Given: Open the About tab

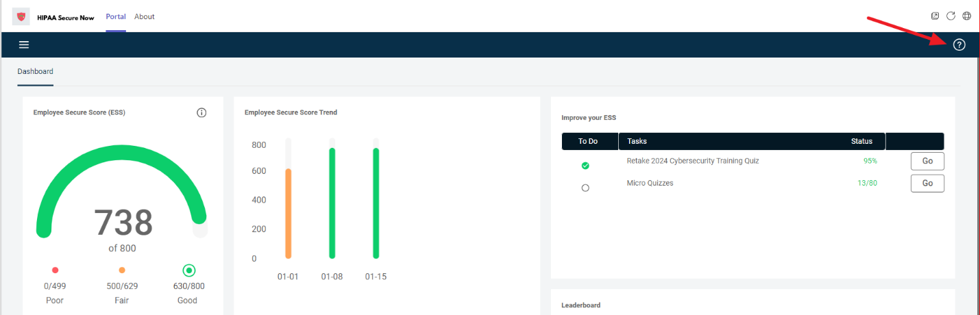Looking at the screenshot, I should (x=145, y=16).
